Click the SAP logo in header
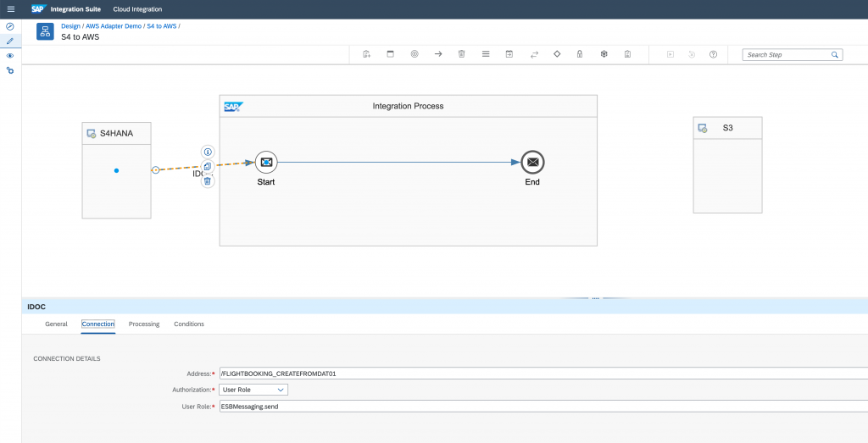868x443 pixels. [38, 9]
